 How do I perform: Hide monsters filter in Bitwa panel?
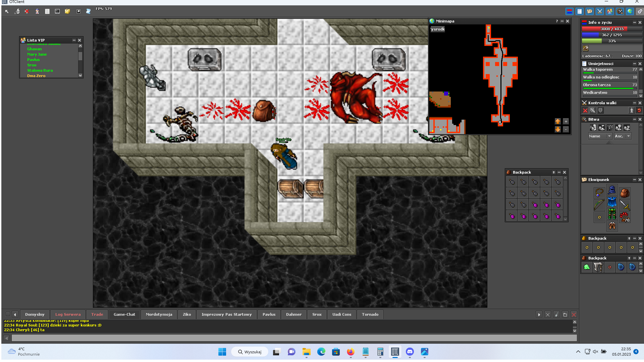pyautogui.click(x=610, y=128)
